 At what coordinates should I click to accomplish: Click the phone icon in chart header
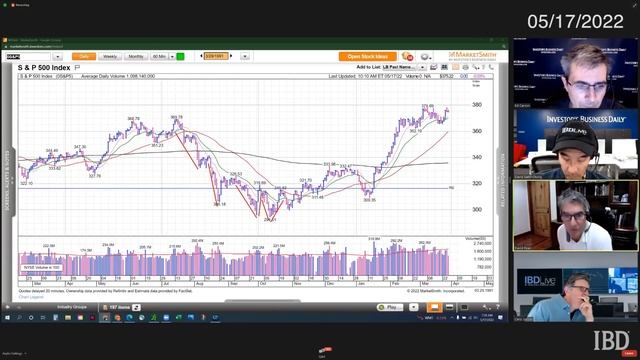tap(491, 67)
